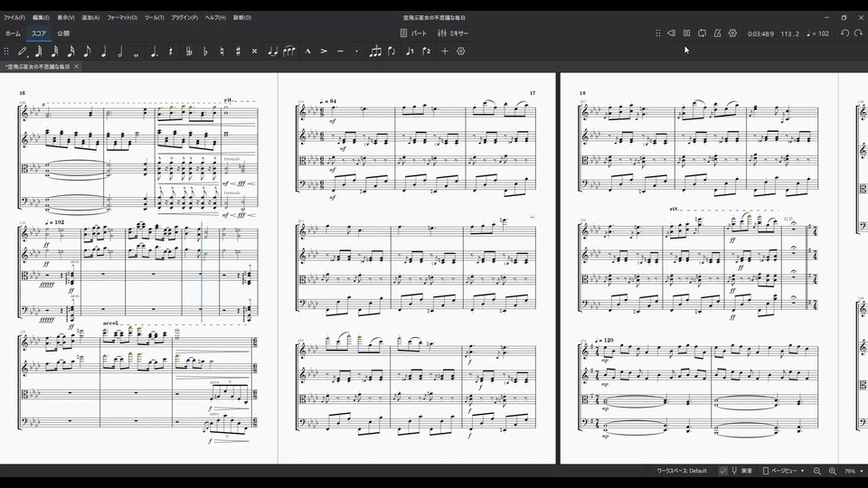Click the tempo ♩= 102 display
Image resolution: width=868 pixels, height=488 pixels.
coord(817,33)
